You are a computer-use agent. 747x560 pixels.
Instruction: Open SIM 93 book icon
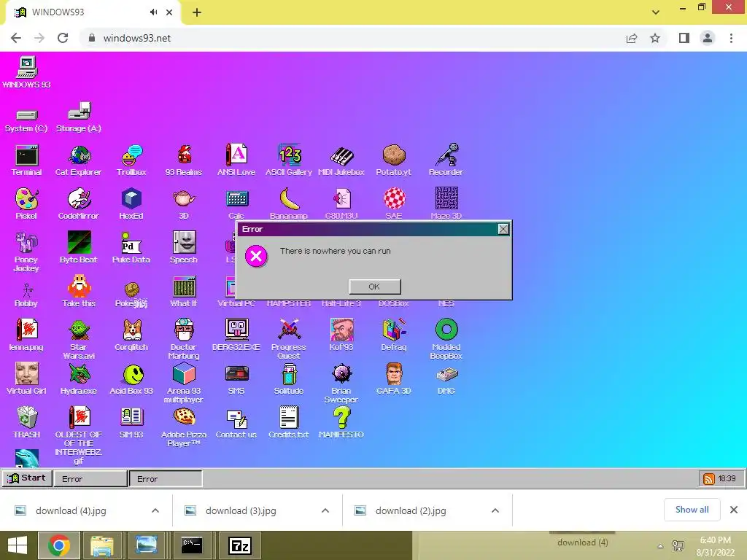131,423
